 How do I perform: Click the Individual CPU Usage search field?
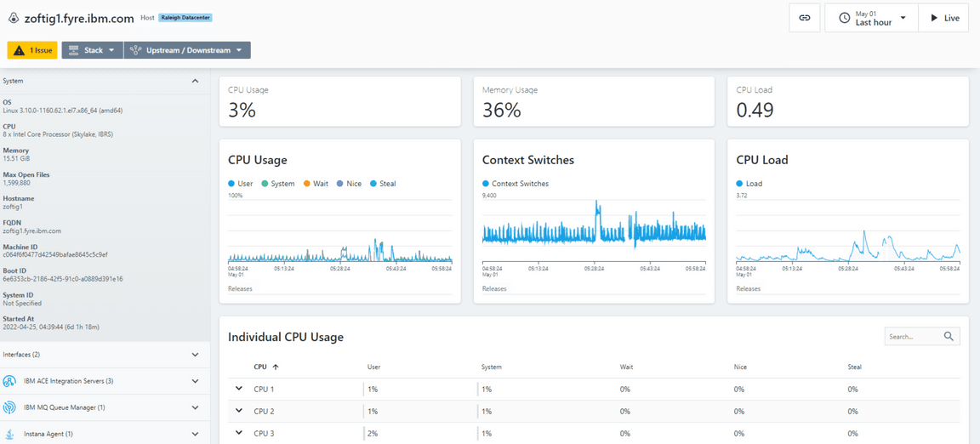[x=913, y=337]
